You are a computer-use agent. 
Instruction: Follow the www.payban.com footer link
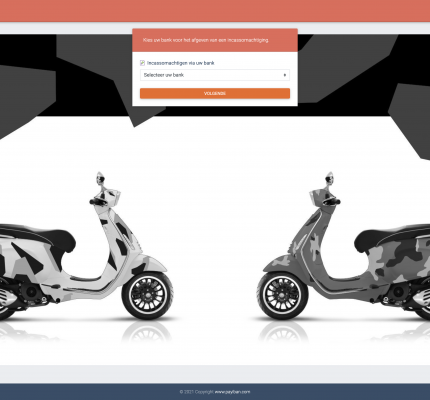[x=232, y=392]
